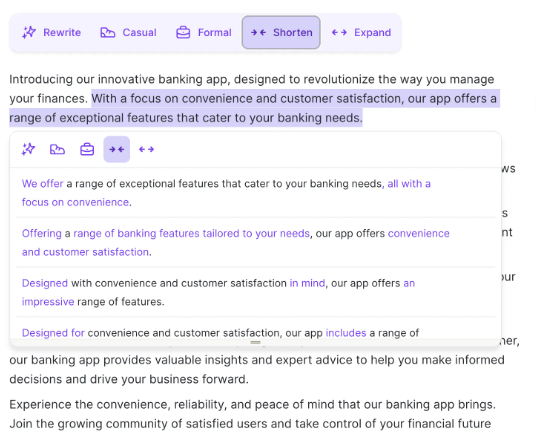
Task: Choose the Formal tone option
Action: tap(204, 32)
